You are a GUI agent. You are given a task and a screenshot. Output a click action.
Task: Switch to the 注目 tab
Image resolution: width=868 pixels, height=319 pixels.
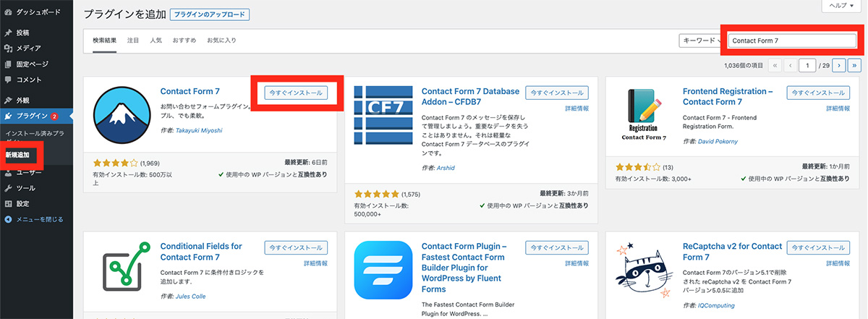pyautogui.click(x=133, y=40)
